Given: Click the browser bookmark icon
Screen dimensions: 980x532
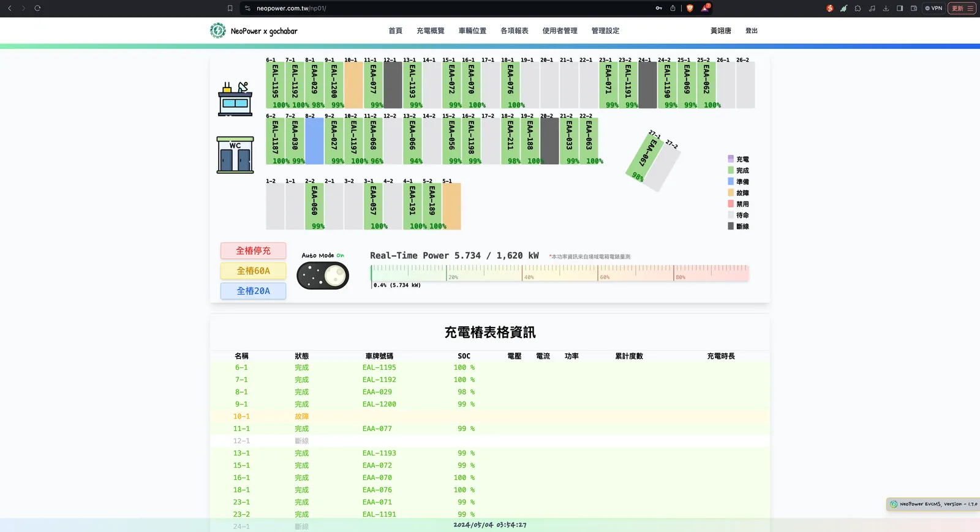Looking at the screenshot, I should click(230, 8).
